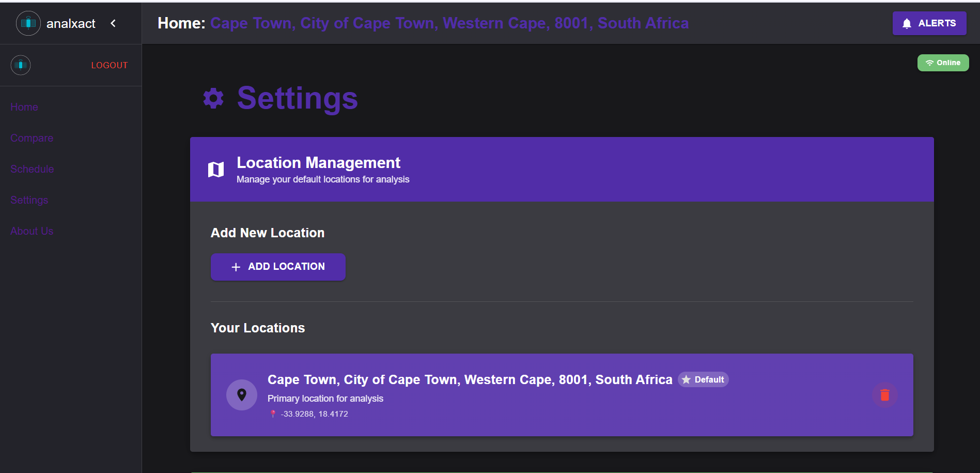
Task: Click the location pin circle icon
Action: pos(242,395)
